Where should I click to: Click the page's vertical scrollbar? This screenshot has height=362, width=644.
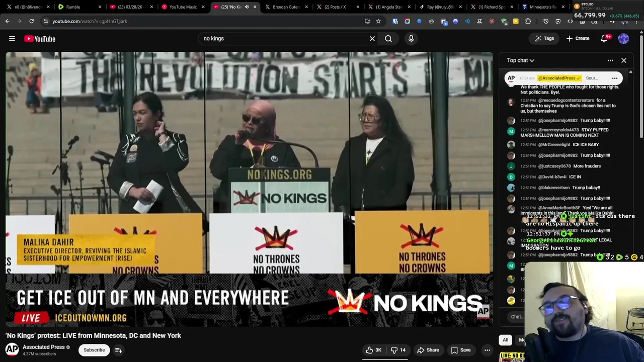(641, 85)
